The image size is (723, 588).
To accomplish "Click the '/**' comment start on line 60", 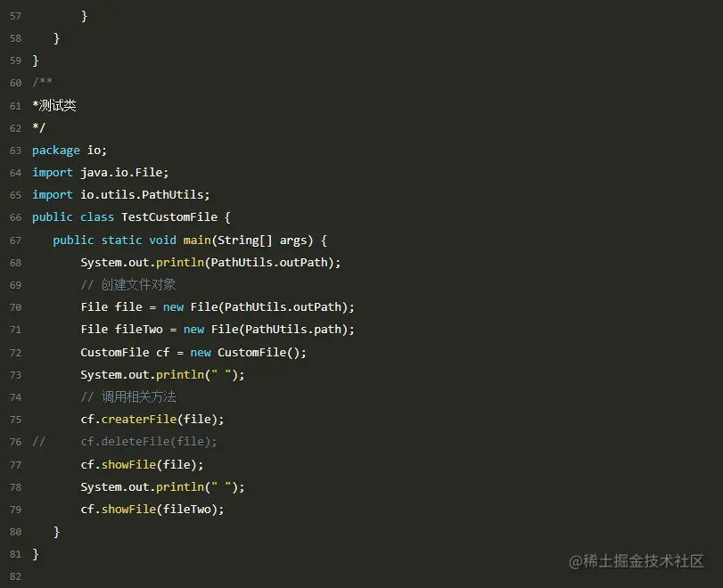I will [42, 83].
